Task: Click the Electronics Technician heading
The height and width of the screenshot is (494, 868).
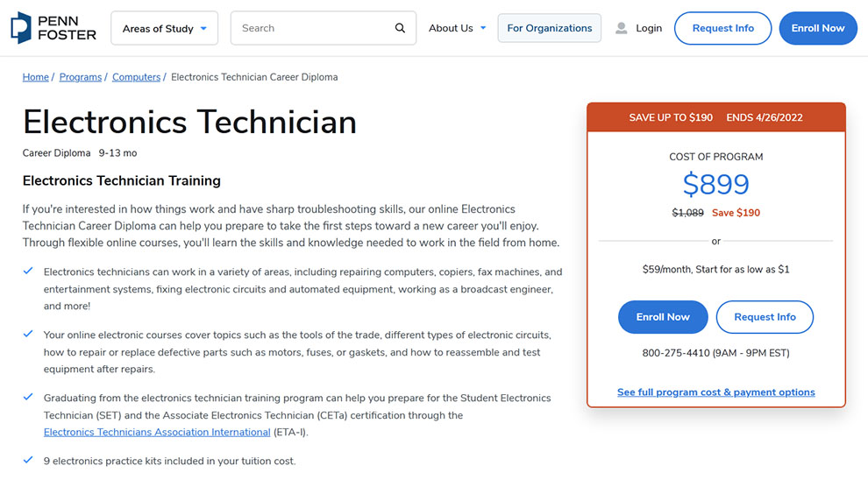Action: pos(189,123)
